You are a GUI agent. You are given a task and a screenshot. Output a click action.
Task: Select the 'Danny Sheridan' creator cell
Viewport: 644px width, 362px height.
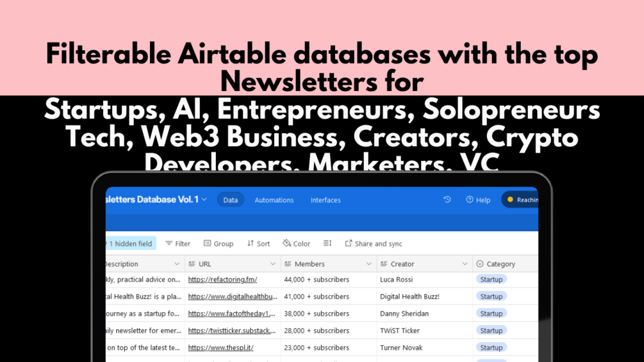pos(425,313)
